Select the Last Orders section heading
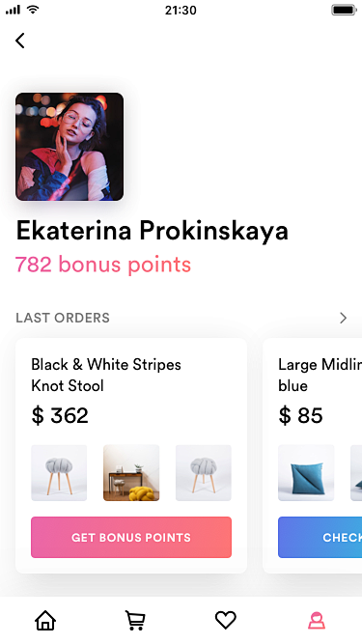 63,318
